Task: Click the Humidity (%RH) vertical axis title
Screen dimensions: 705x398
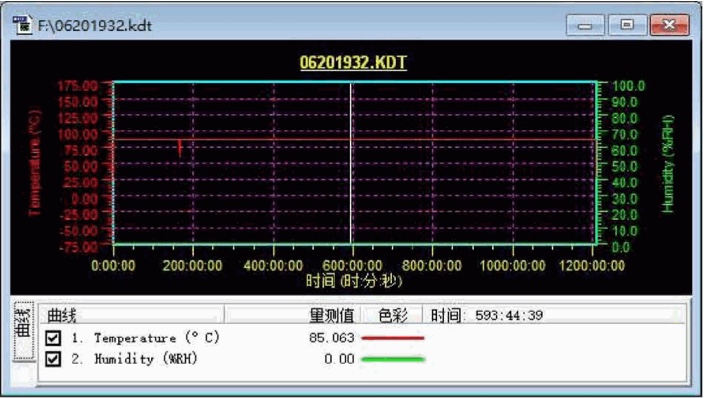Action: pyautogui.click(x=668, y=164)
